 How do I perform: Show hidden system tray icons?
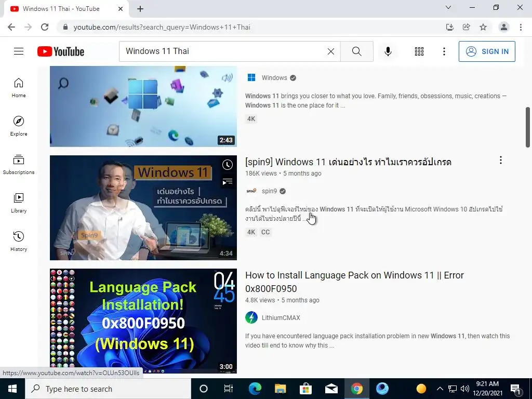440,389
